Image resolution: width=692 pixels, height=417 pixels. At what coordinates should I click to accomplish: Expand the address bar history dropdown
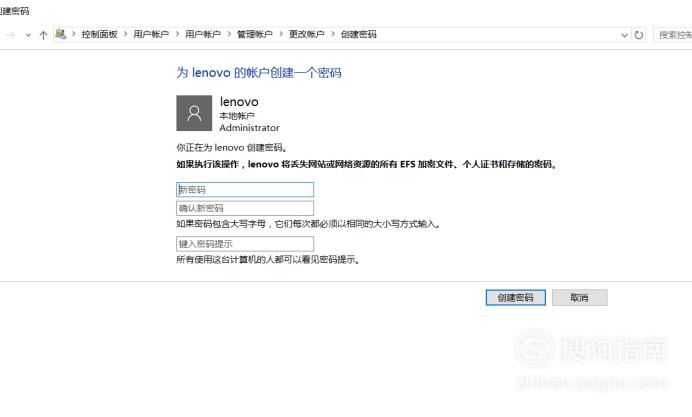click(x=624, y=35)
